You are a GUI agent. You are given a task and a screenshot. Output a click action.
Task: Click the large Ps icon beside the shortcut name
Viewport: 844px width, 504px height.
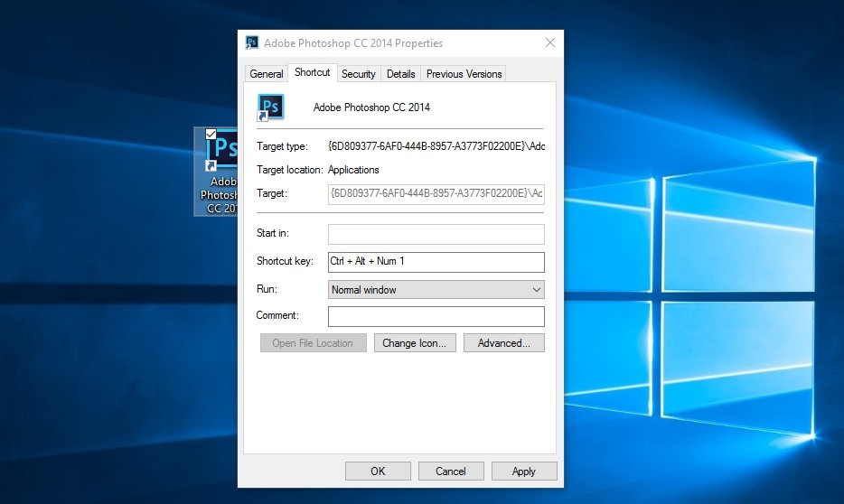pyautogui.click(x=270, y=107)
